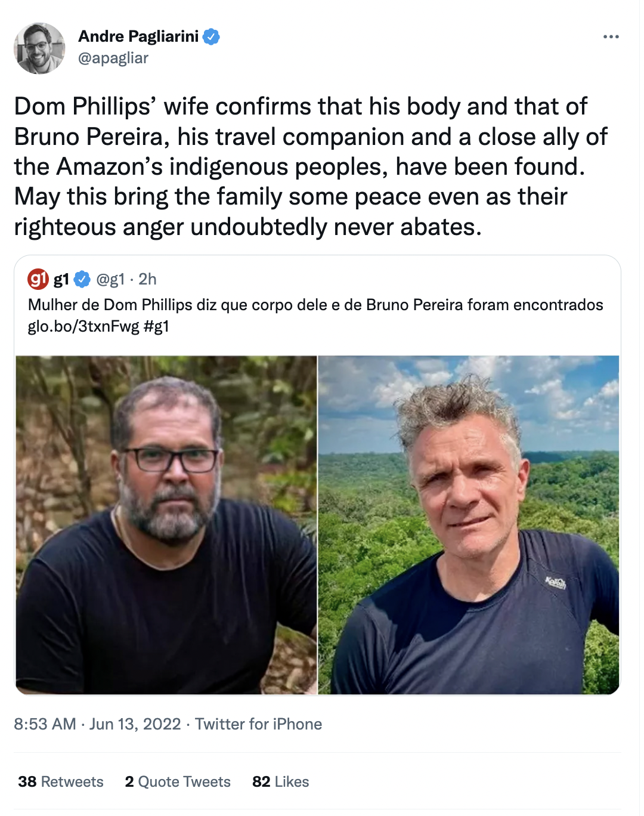
Task: Open the glo.bo/3txnFwg link
Action: tap(83, 326)
